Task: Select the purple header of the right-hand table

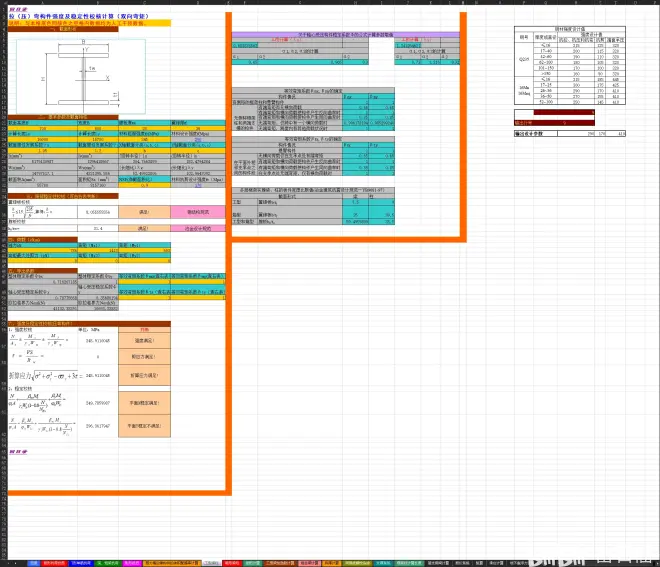Action: point(345,35)
